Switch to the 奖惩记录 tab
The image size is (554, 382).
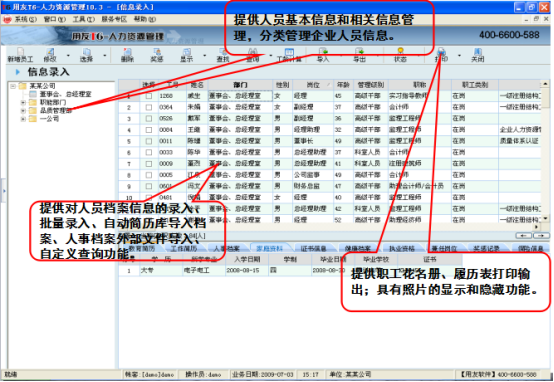click(486, 248)
